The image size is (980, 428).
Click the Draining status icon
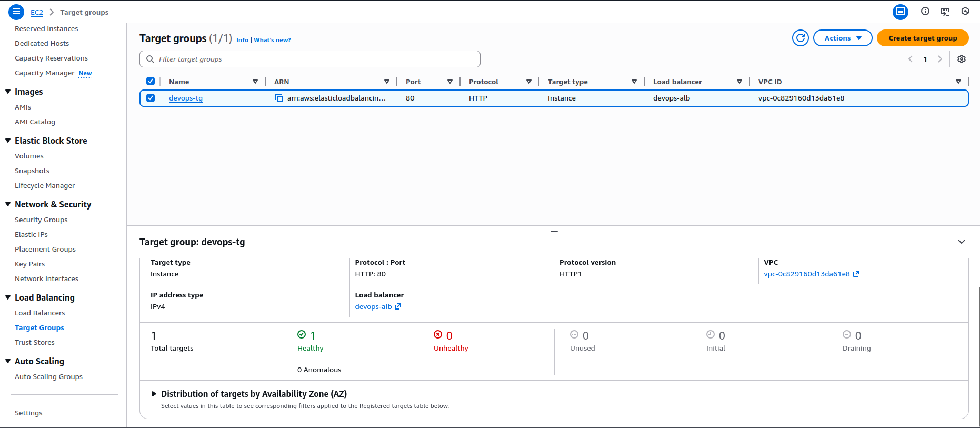pyautogui.click(x=847, y=334)
